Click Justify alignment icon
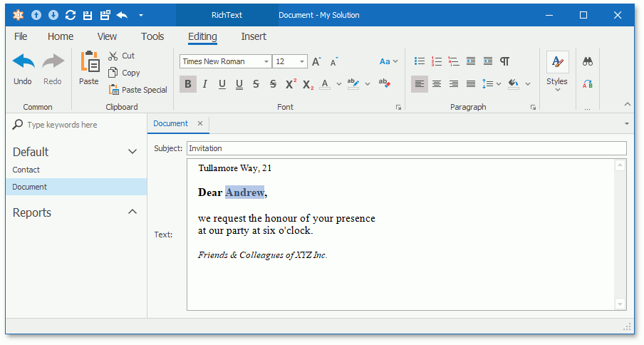Image resolution: width=644 pixels, height=345 pixels. 471,84
